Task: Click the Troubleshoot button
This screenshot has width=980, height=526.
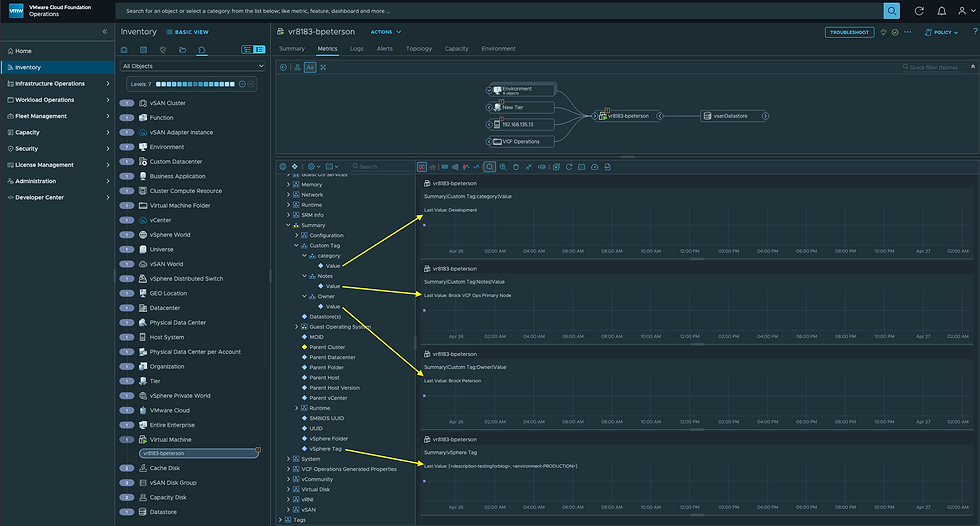Action: (x=849, y=32)
